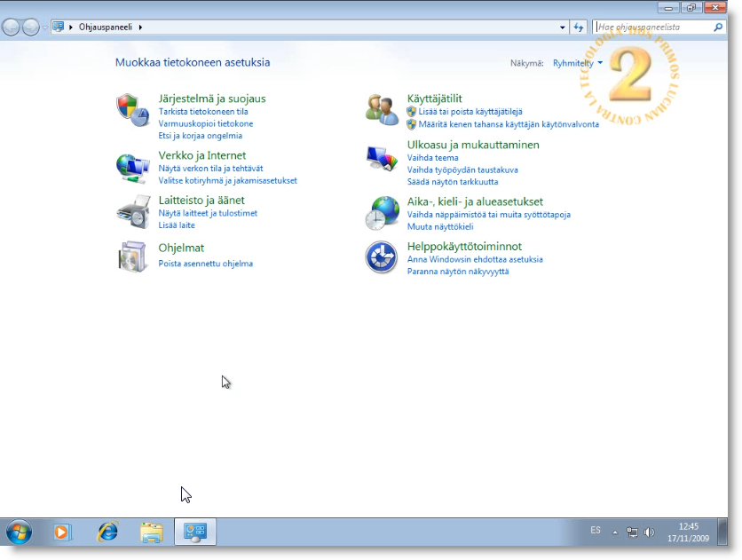Launch Internet Explorer from the taskbar

pyautogui.click(x=107, y=532)
